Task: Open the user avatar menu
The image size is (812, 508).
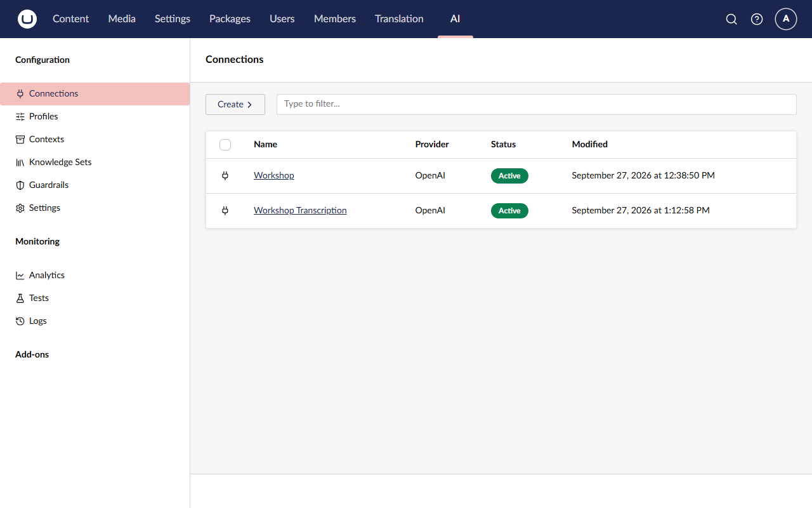Action: point(786,19)
